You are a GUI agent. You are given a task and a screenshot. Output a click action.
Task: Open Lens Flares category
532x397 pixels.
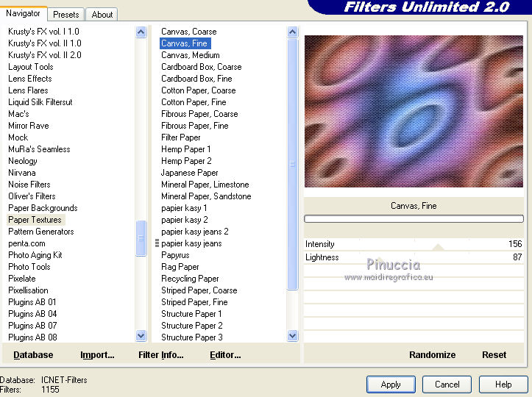[28, 90]
